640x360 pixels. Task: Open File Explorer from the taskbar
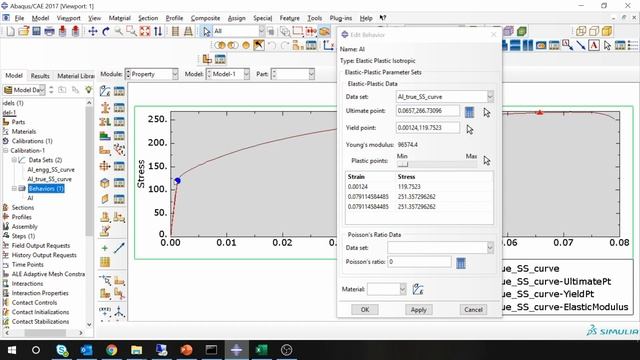point(136,350)
